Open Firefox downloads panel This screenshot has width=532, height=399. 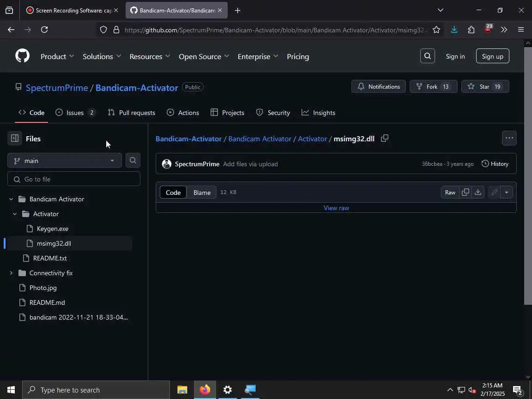(454, 30)
